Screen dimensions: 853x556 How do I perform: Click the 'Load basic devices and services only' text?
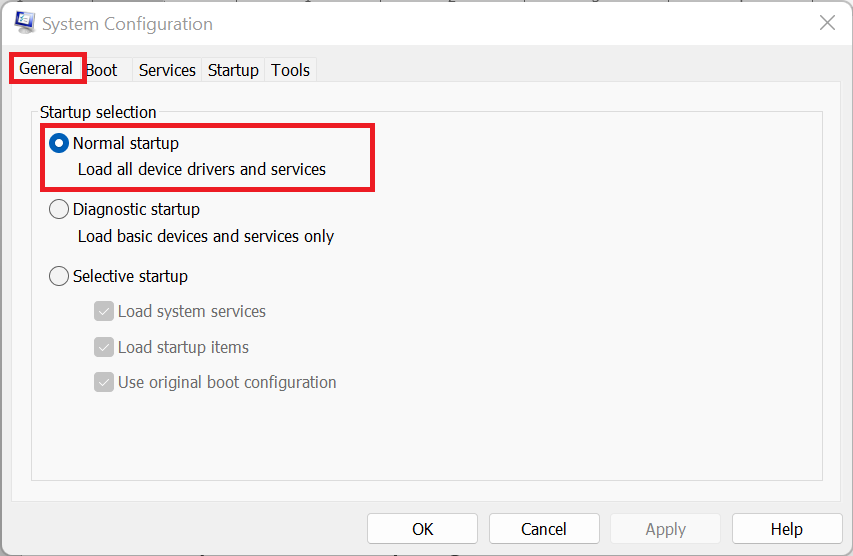(x=206, y=237)
